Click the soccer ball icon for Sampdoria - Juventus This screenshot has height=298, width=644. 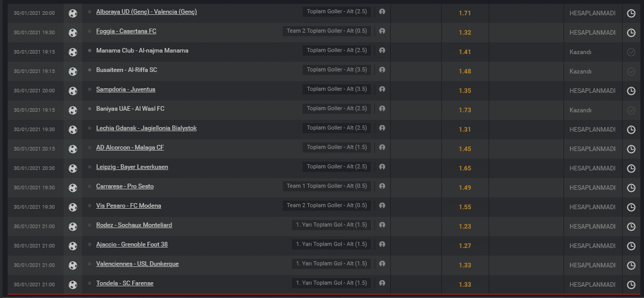pyautogui.click(x=73, y=91)
